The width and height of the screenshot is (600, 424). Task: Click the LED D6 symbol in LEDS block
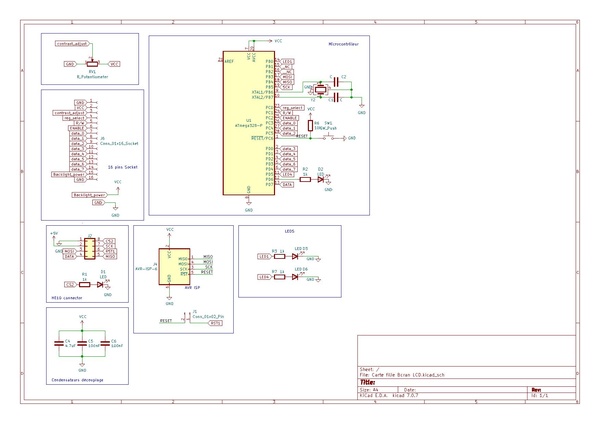297,277
